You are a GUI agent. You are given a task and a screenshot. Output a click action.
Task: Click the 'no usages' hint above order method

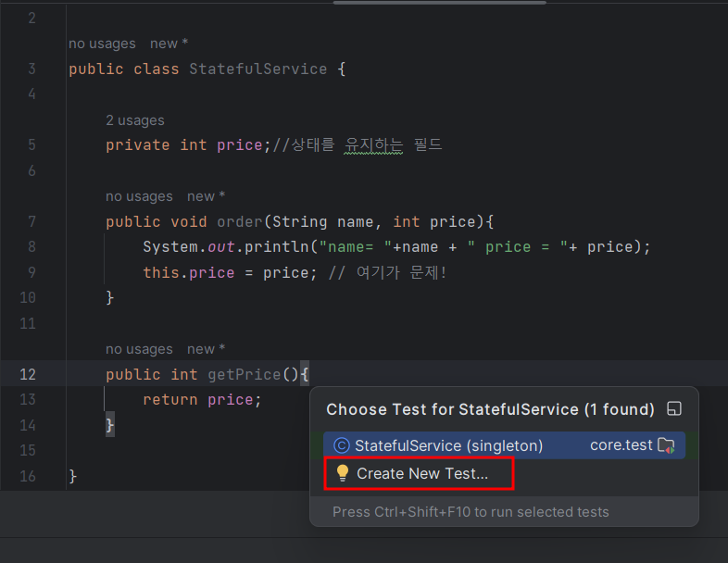(x=139, y=196)
